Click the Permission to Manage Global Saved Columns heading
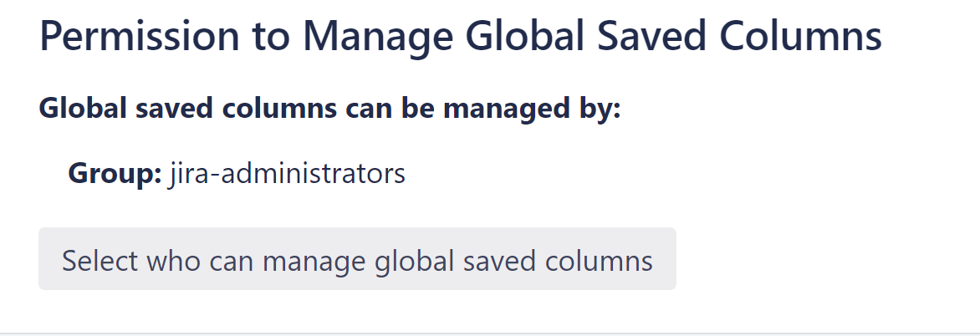 pyautogui.click(x=460, y=38)
